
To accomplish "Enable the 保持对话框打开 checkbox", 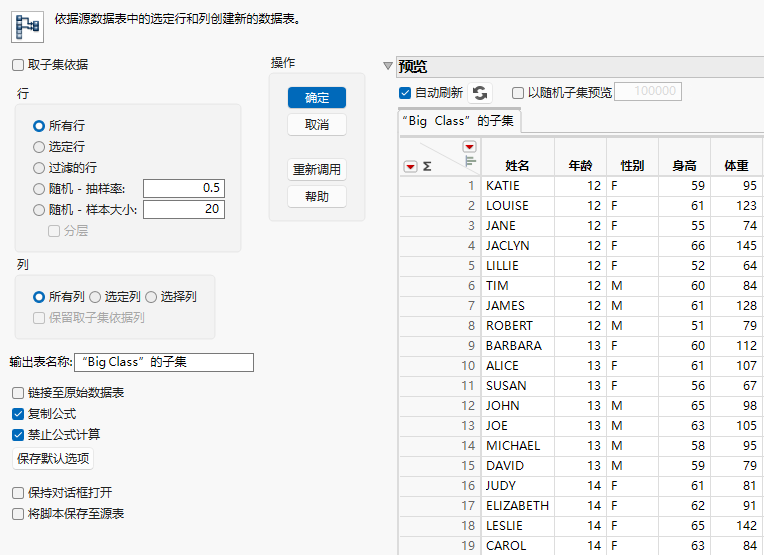I will click(18, 493).
